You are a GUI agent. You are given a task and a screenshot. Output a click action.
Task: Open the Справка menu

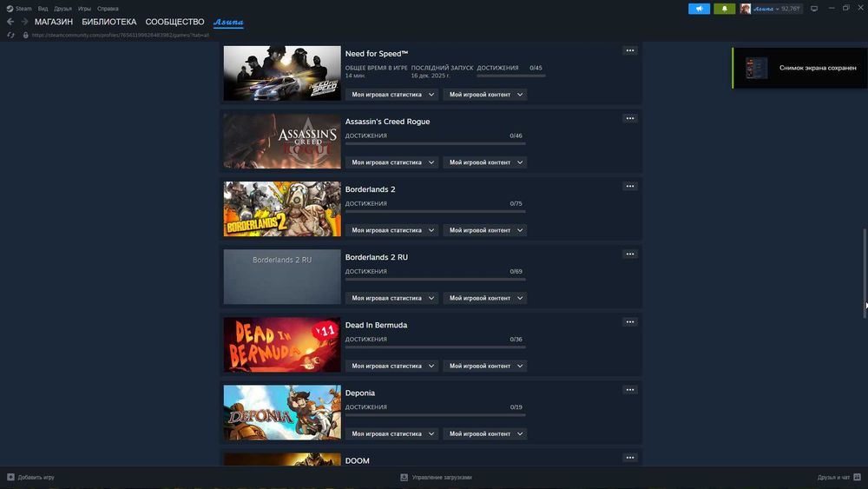pyautogui.click(x=108, y=9)
